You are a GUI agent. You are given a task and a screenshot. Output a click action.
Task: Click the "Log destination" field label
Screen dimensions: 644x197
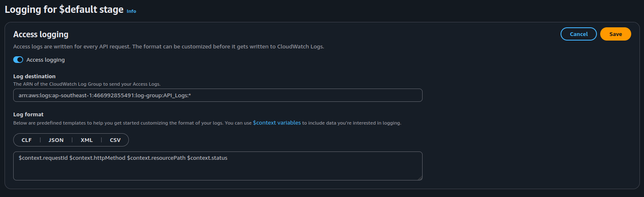[34, 76]
